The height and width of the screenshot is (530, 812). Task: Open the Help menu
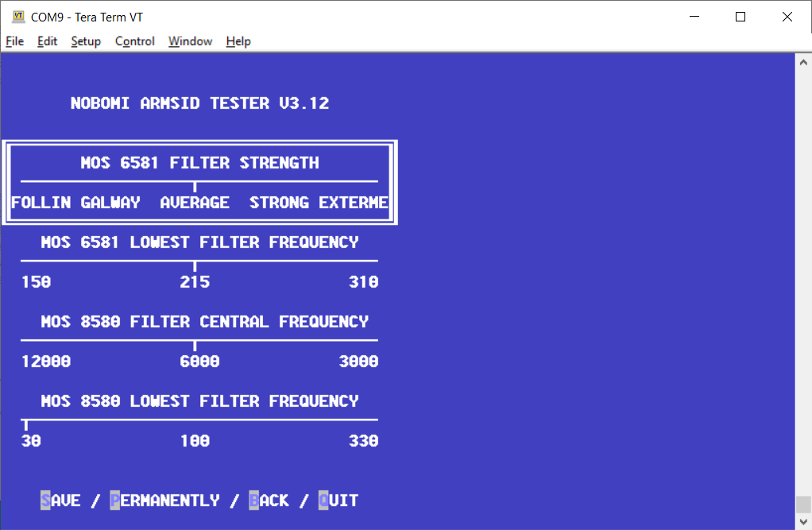pos(238,41)
